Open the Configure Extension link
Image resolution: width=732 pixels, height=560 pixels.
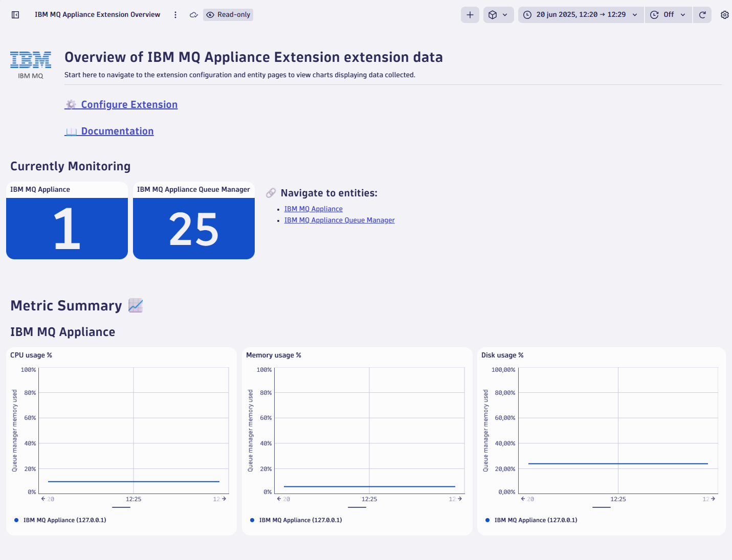tap(129, 104)
